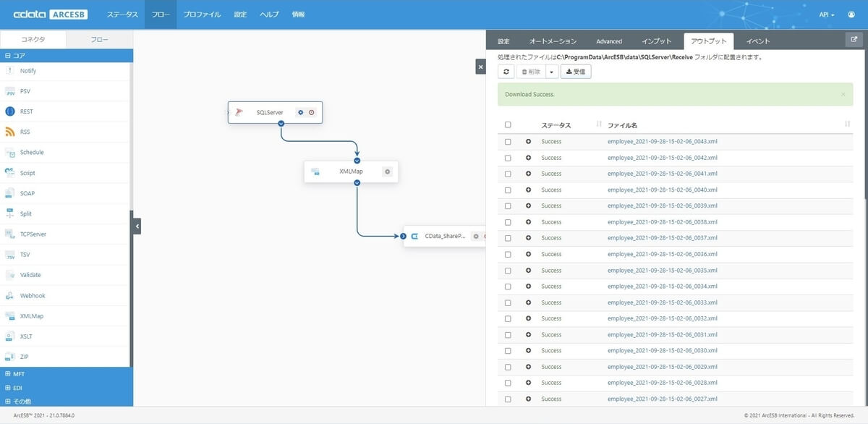Image resolution: width=868 pixels, height=424 pixels.
Task: Select the Webhook connector icon
Action: point(10,295)
